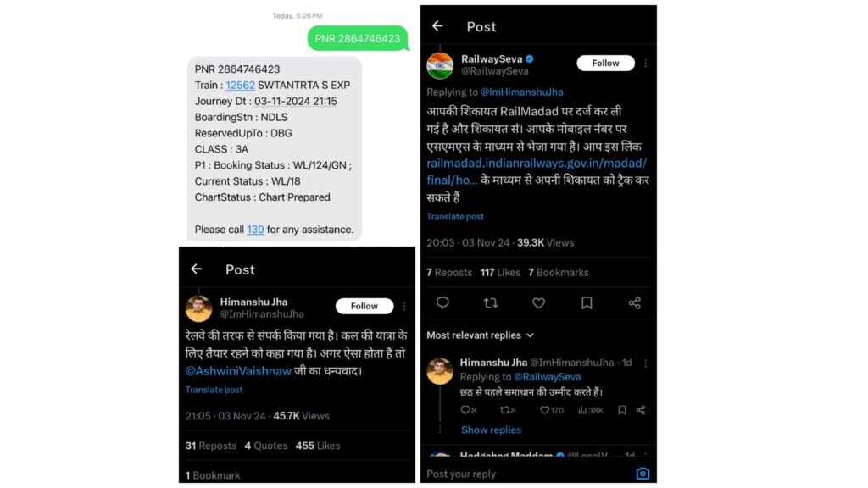Open the camera icon in the reply bar
Image resolution: width=868 pixels, height=488 pixels.
(643, 474)
